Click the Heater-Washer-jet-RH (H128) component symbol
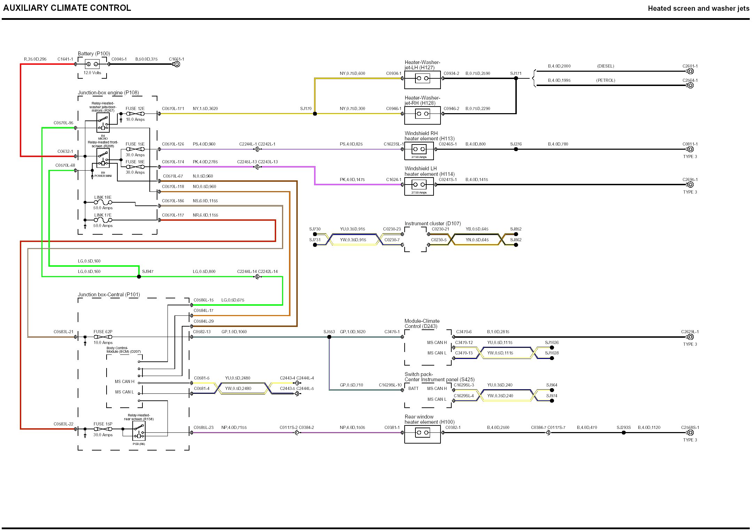 tap(422, 114)
